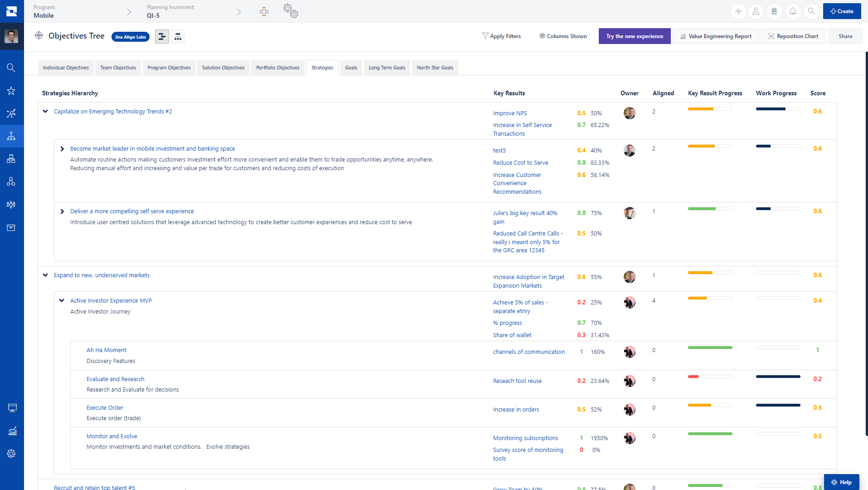Switch to vertical tree layout view
Image resolution: width=868 pixels, height=490 pixels.
[x=178, y=36]
